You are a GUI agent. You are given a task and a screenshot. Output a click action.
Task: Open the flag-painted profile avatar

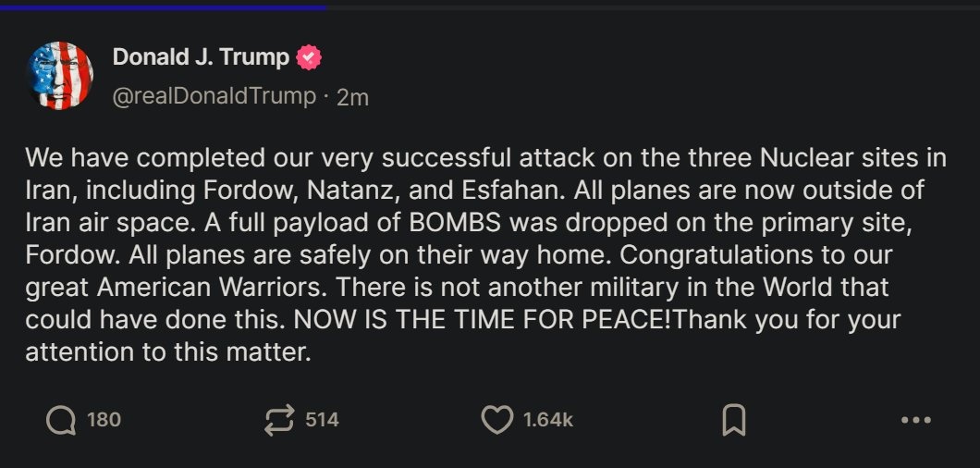pos(59,73)
